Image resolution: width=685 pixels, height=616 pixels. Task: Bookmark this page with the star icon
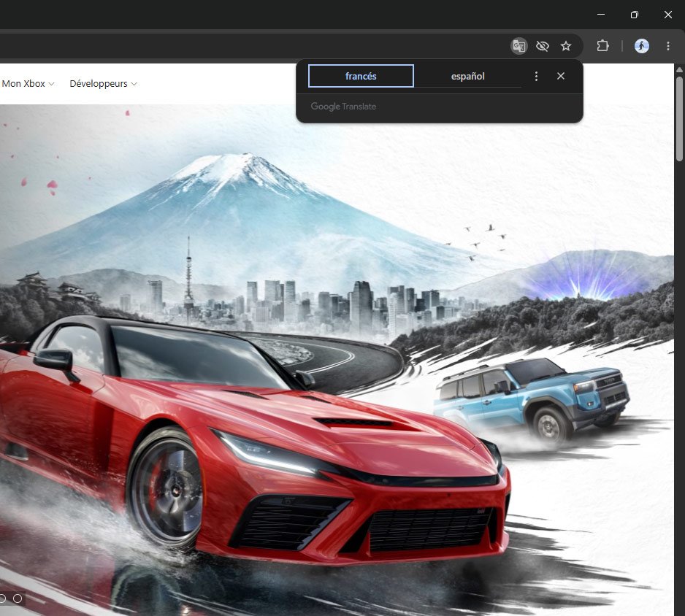pos(566,46)
